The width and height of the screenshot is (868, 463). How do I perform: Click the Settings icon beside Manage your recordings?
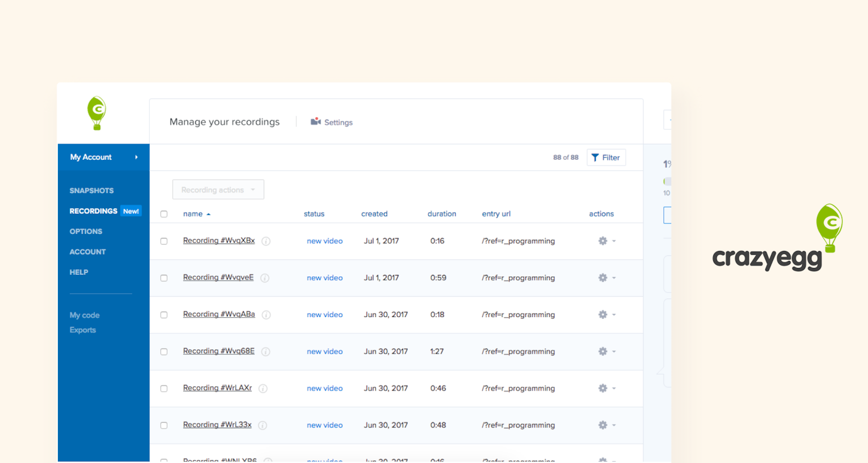pyautogui.click(x=315, y=121)
